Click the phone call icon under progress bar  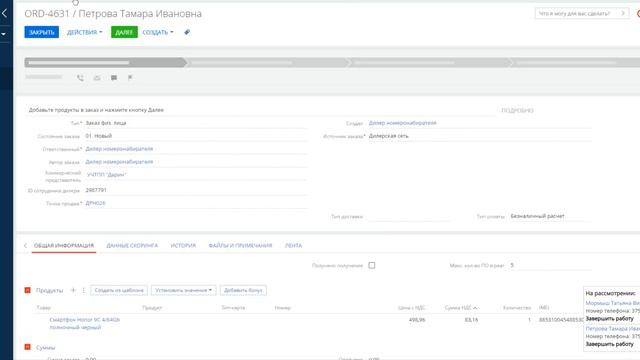pos(80,78)
